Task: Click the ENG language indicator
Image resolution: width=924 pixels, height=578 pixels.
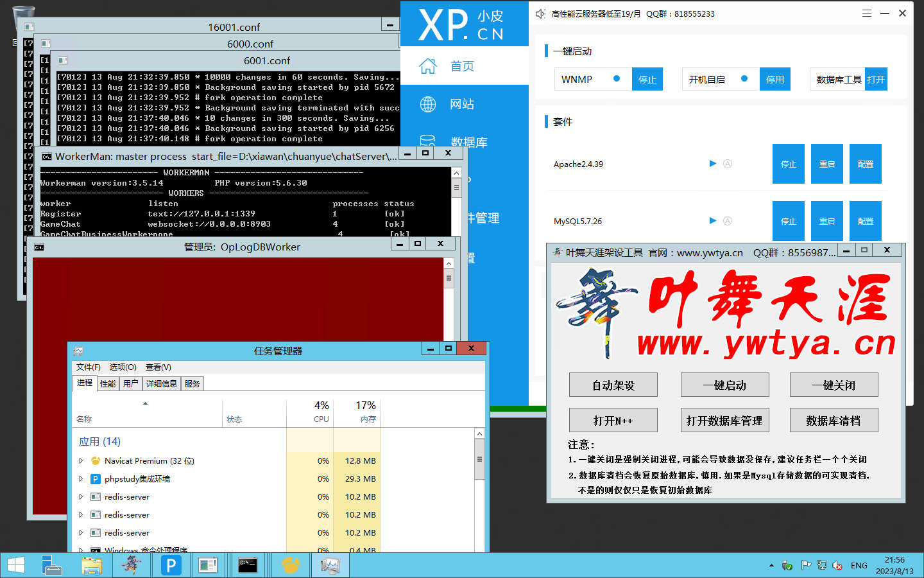Action: point(859,566)
